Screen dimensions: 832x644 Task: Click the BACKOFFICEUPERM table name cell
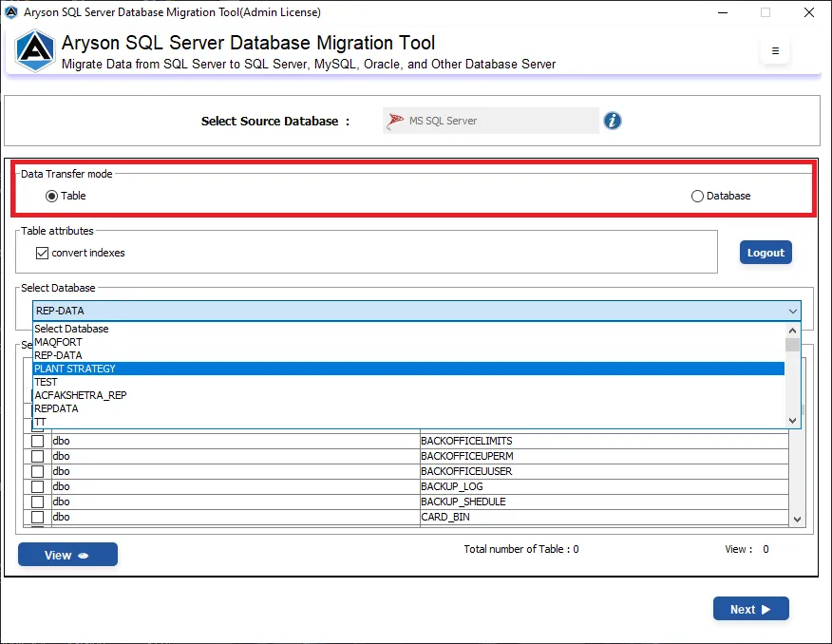click(x=604, y=456)
